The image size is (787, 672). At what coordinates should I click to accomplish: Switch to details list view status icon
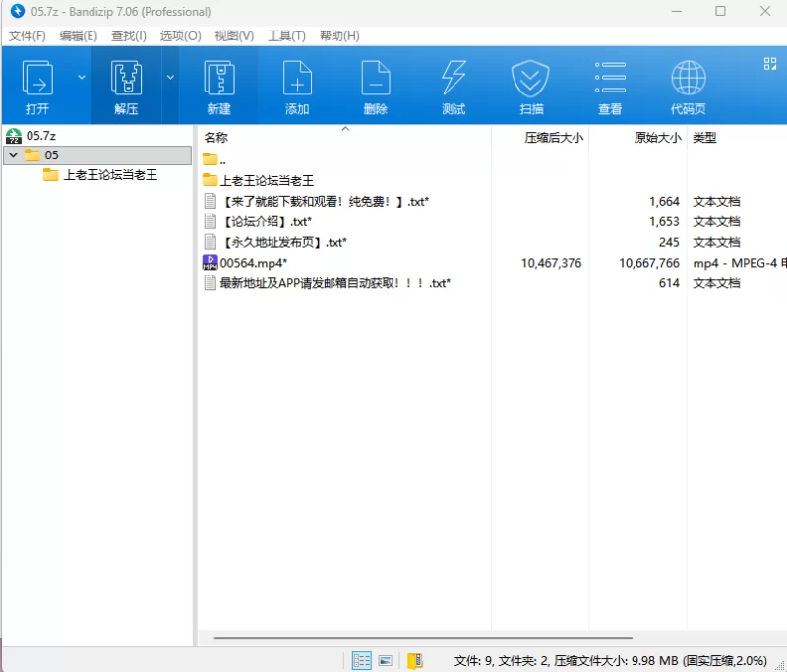[x=361, y=660]
